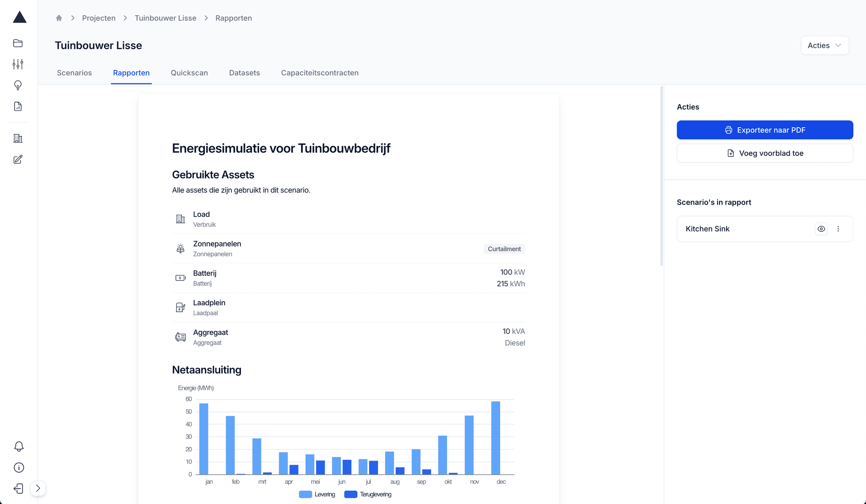Screen dimensions: 866x504
Task: Open Kitchen Sink three-dot options menu
Action: (838, 229)
